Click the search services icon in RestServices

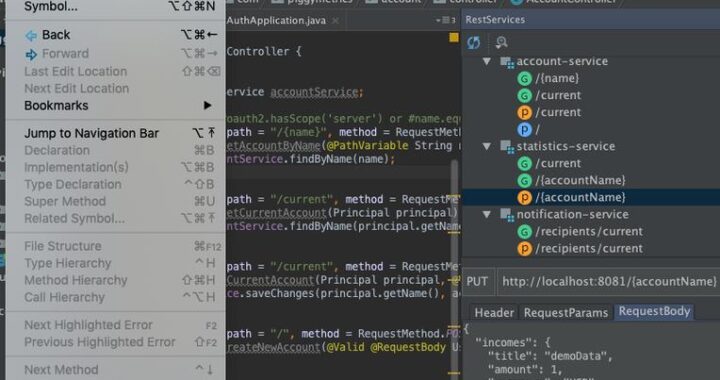click(501, 42)
